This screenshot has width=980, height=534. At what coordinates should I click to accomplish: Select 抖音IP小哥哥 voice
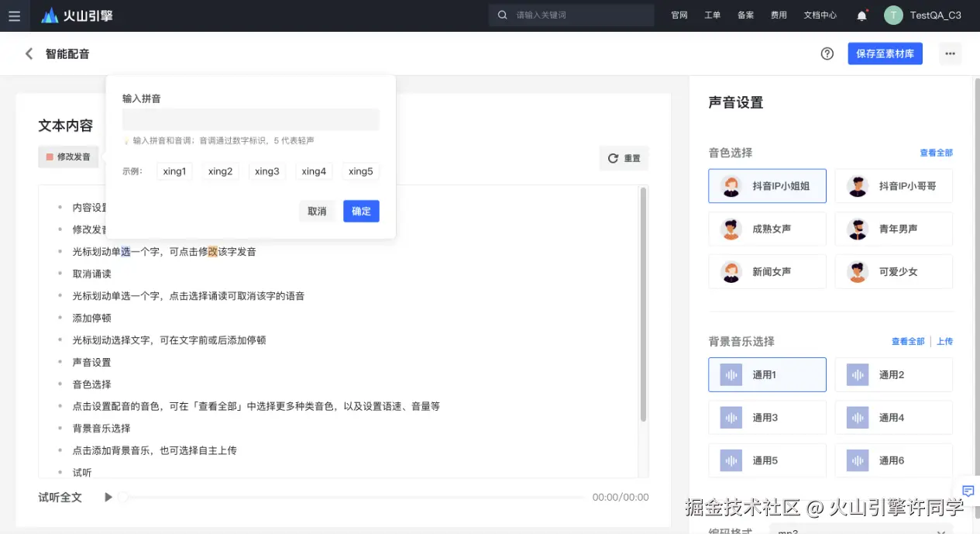click(893, 186)
